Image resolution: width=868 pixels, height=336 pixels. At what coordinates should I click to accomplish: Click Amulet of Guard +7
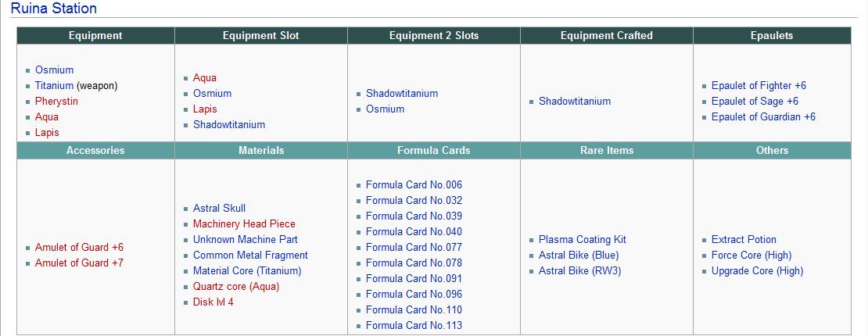pos(79,263)
